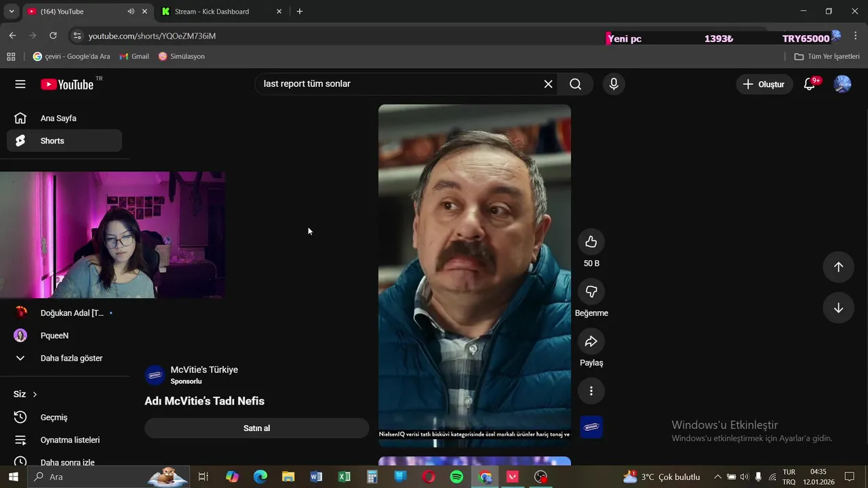
Task: Open the volume control in system tray
Action: pos(745,477)
